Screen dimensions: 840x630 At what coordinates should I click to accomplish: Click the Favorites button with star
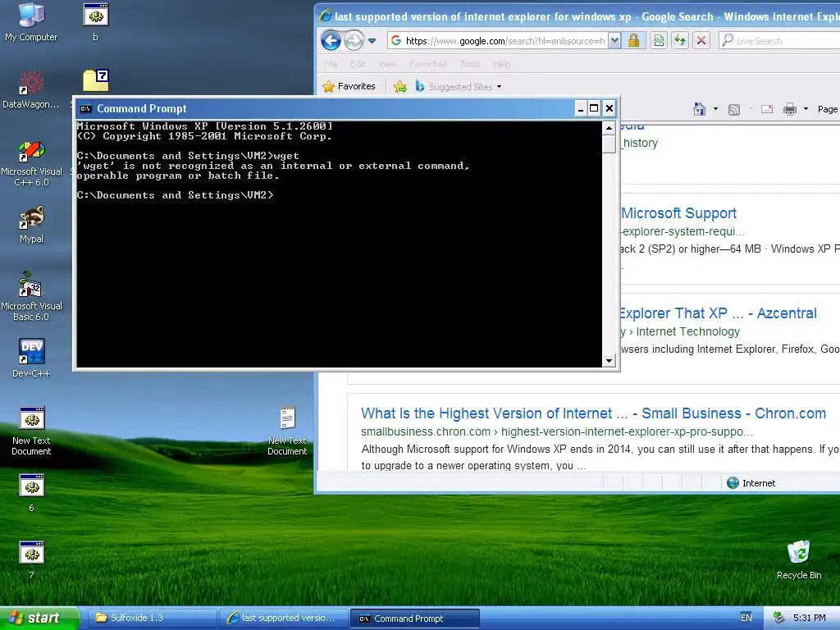(349, 86)
